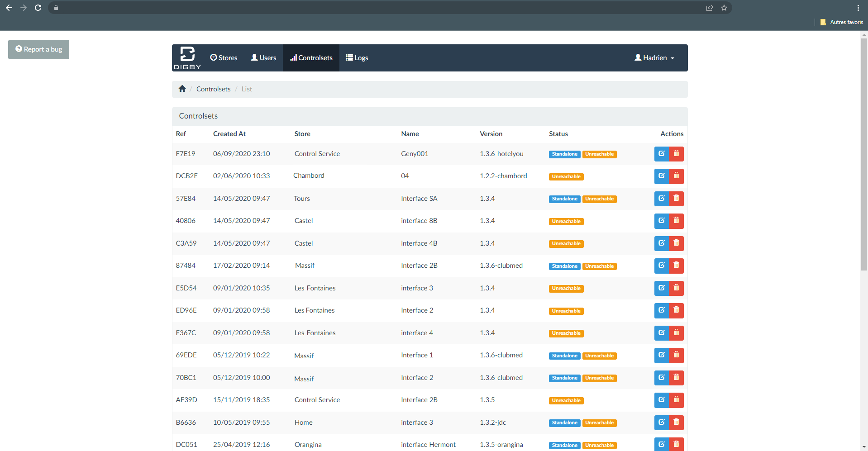Edit the AF39D Control Service controlset
The width and height of the screenshot is (868, 451).
click(661, 400)
